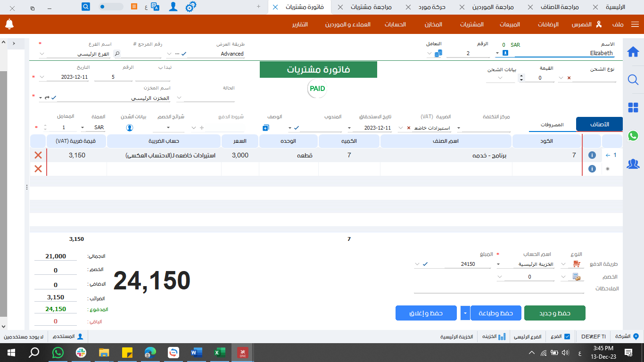Screen dimensions: 644x362
Task: Open the payment method icon beside طريقة الدفع
Action: 578,263
